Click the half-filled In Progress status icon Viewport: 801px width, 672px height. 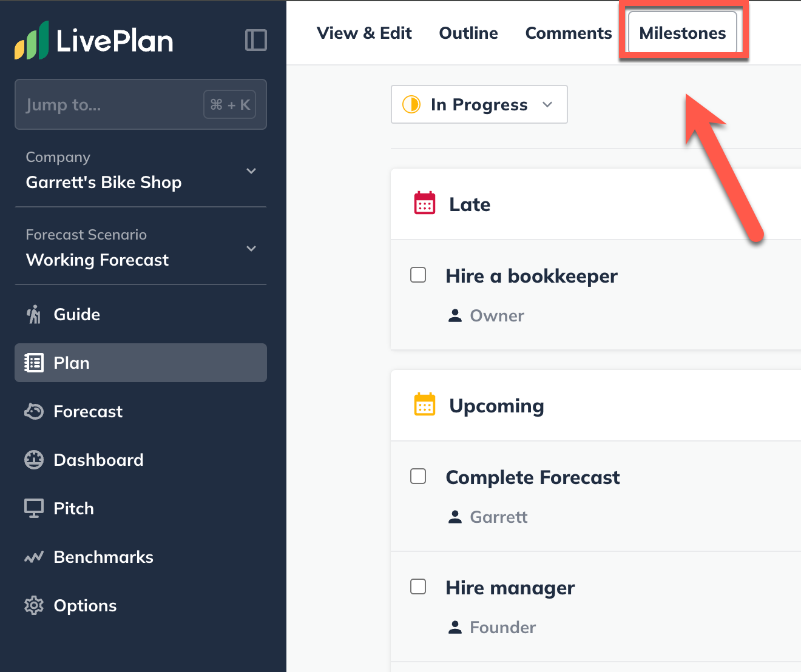coord(411,104)
